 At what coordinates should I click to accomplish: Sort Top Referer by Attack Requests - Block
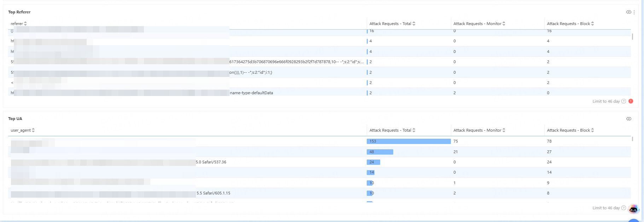[592, 24]
